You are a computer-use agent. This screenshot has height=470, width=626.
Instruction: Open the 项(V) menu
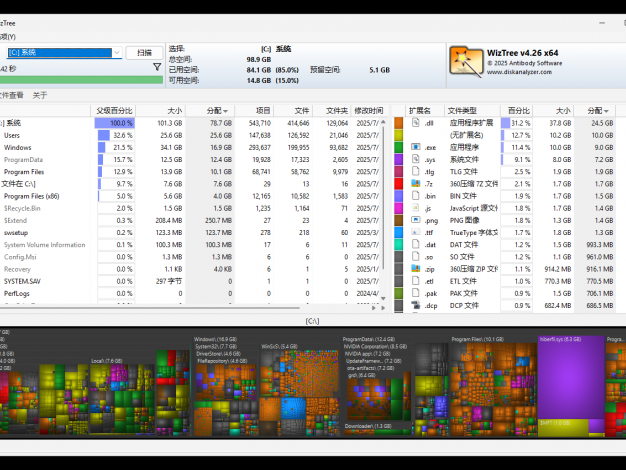click(8, 37)
